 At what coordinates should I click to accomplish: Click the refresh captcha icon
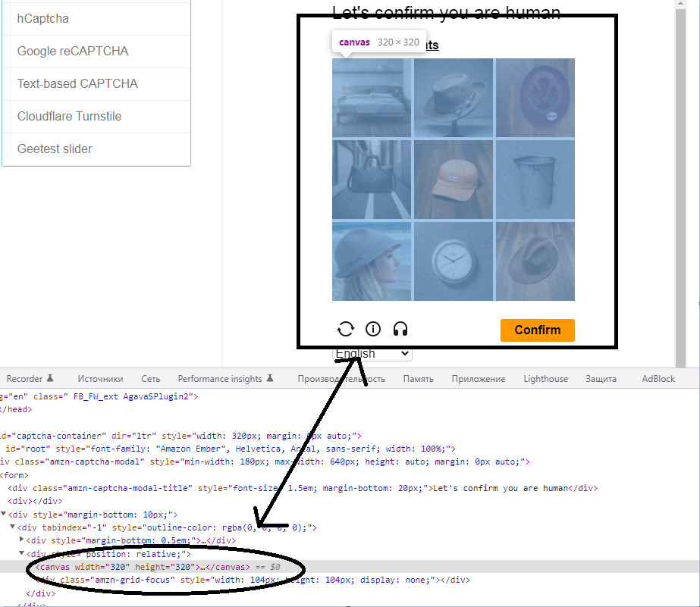click(x=346, y=329)
